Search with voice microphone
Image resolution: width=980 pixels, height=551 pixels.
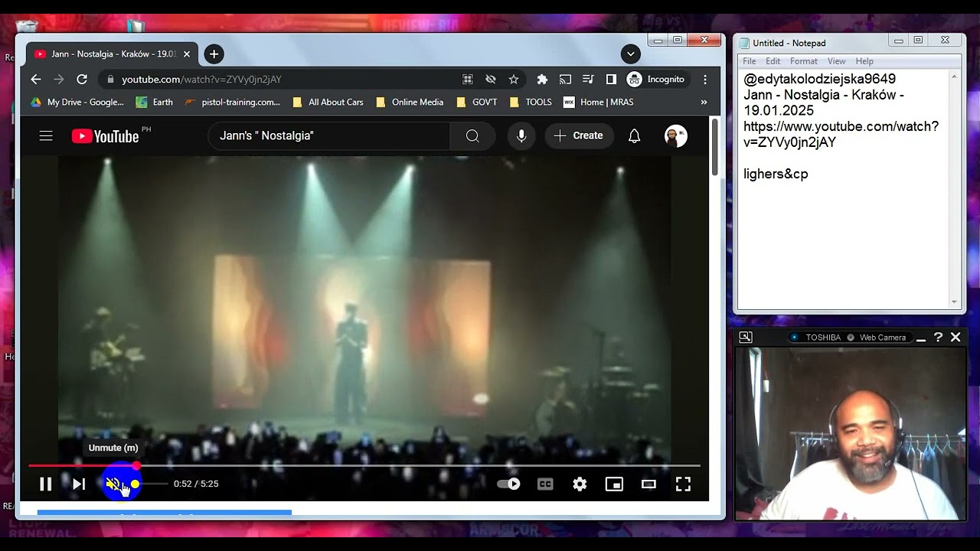click(521, 135)
